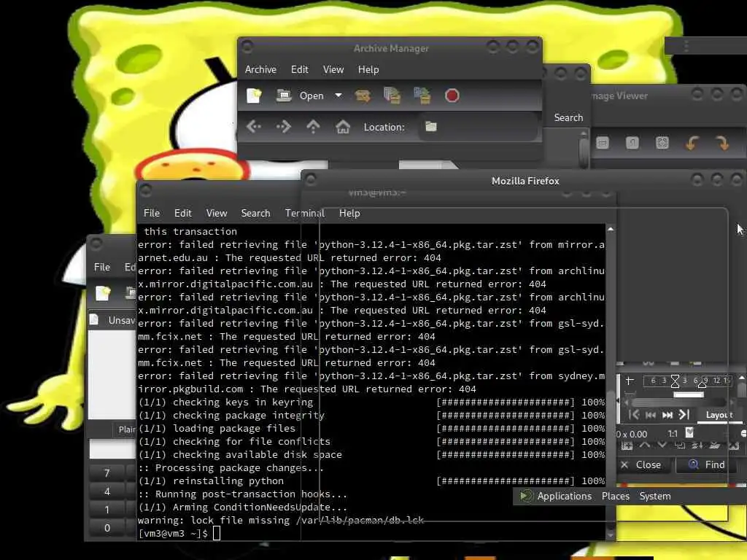Image resolution: width=747 pixels, height=560 pixels.
Task: Click the plus icon beside ruler
Action: tap(630, 381)
